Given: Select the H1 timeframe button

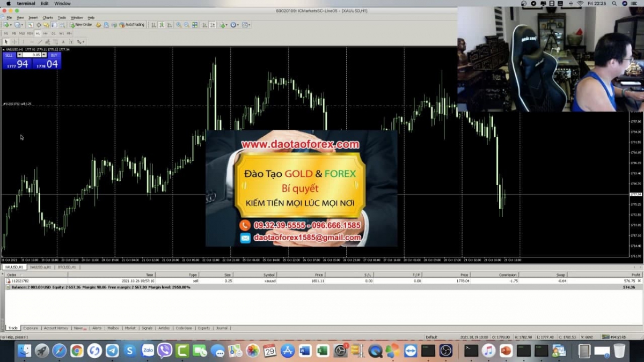Looking at the screenshot, I should pyautogui.click(x=38, y=33).
